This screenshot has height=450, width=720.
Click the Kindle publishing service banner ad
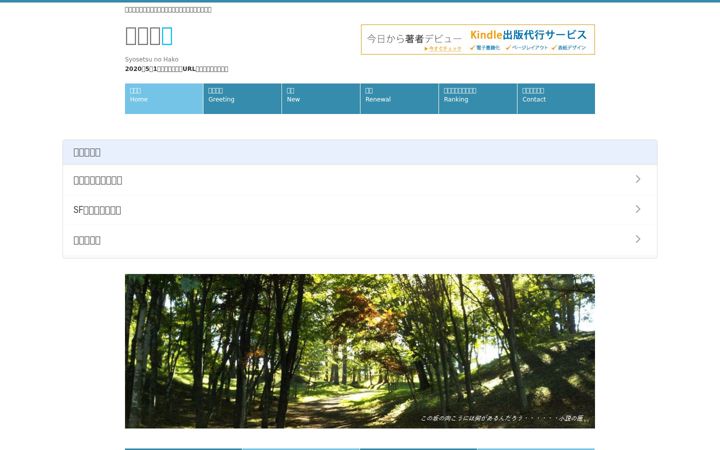(x=478, y=39)
